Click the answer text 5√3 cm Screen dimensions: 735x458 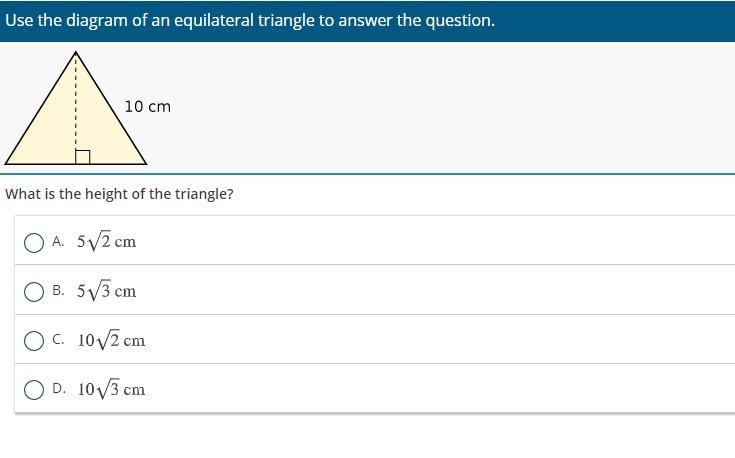coord(106,291)
